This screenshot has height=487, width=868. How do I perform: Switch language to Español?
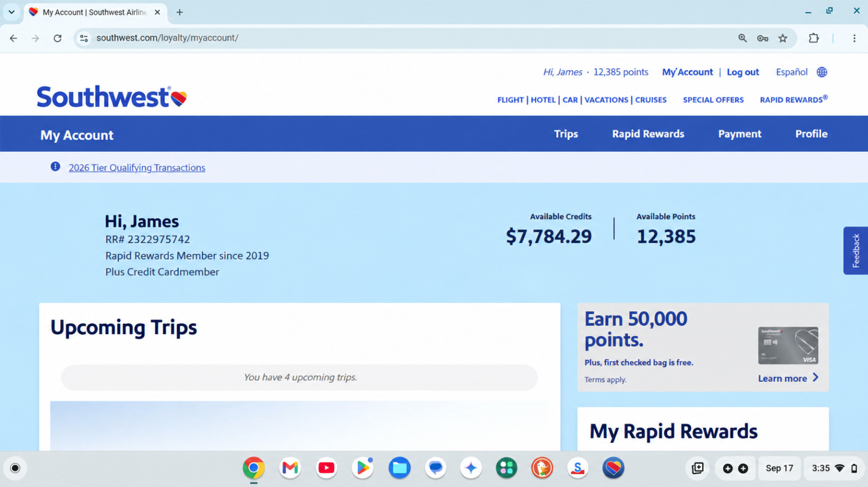click(792, 72)
